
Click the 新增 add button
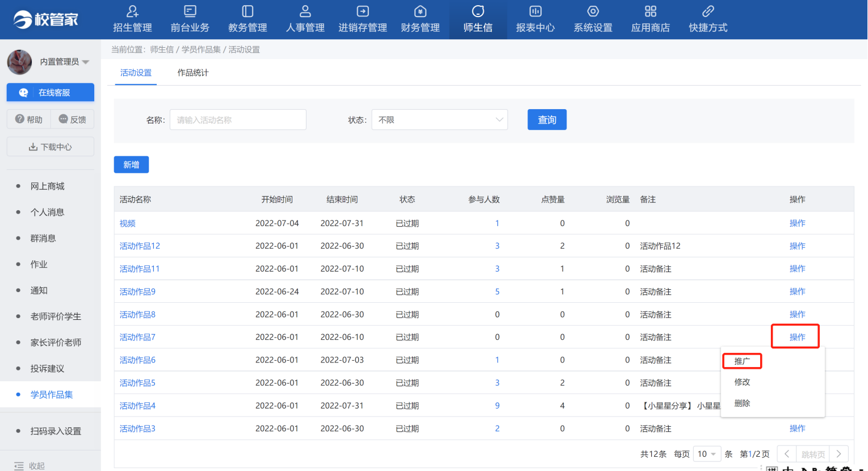point(131,165)
